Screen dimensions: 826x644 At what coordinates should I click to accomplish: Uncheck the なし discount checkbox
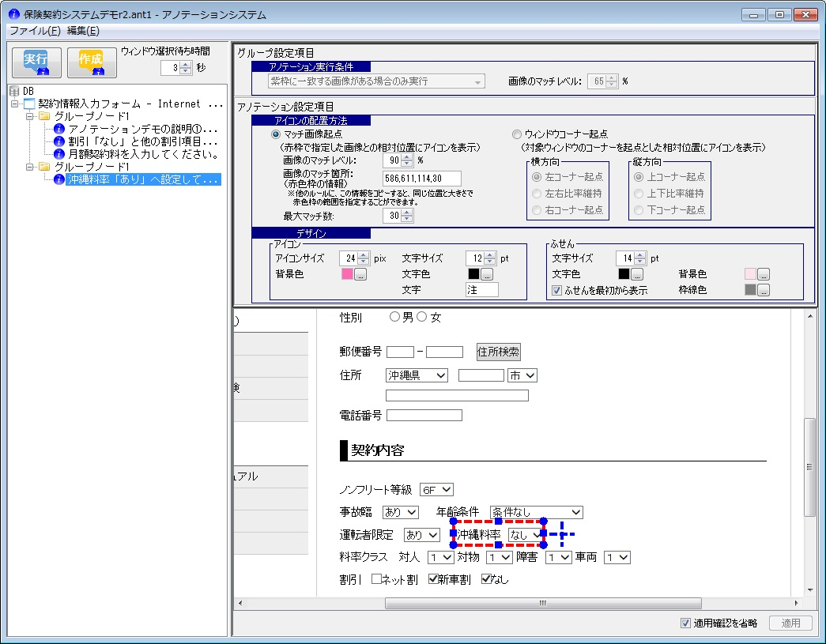[x=486, y=579]
